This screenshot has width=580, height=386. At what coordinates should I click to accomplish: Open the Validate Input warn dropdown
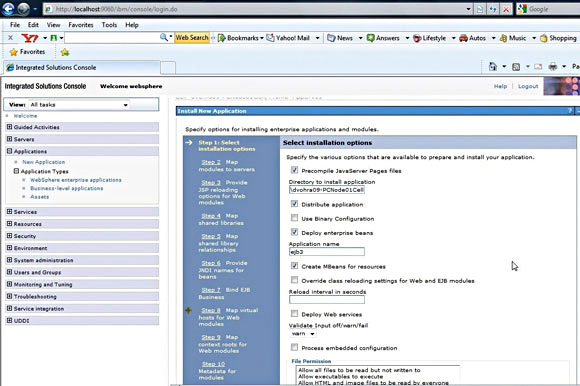click(303, 333)
